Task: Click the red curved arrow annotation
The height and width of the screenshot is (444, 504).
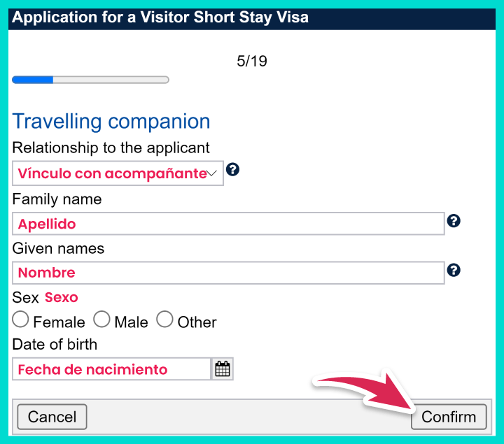Action: click(x=364, y=390)
